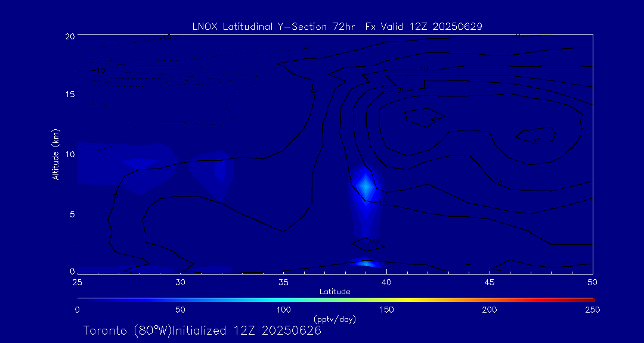This screenshot has height=343, width=644.
Task: Click the bright LNOX maximum near 7 km altitude
Action: coord(366,186)
